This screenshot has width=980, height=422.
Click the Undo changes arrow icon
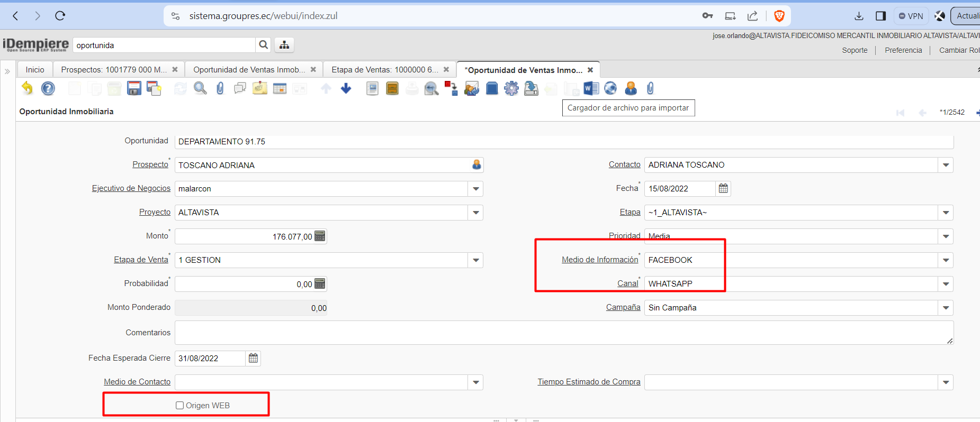click(x=27, y=88)
